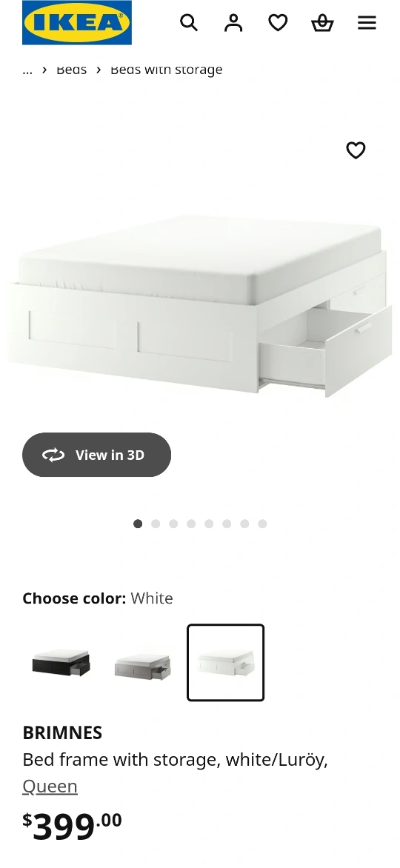400x868 pixels.
Task: Select the black bed color swatch
Action: [x=61, y=663]
